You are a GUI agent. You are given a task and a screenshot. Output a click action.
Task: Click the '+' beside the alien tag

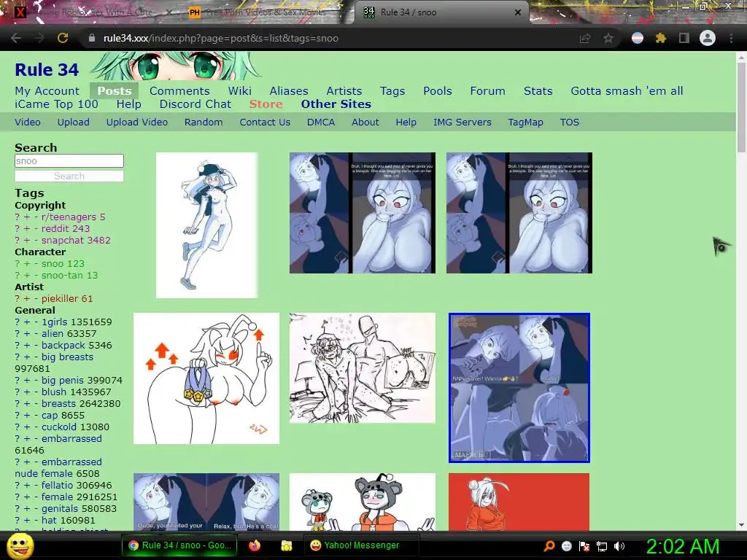(27, 334)
